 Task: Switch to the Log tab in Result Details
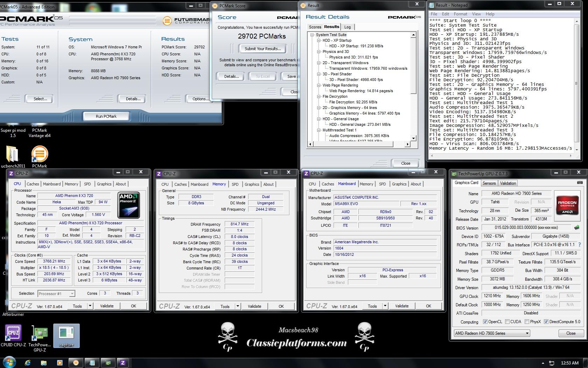pyautogui.click(x=348, y=27)
